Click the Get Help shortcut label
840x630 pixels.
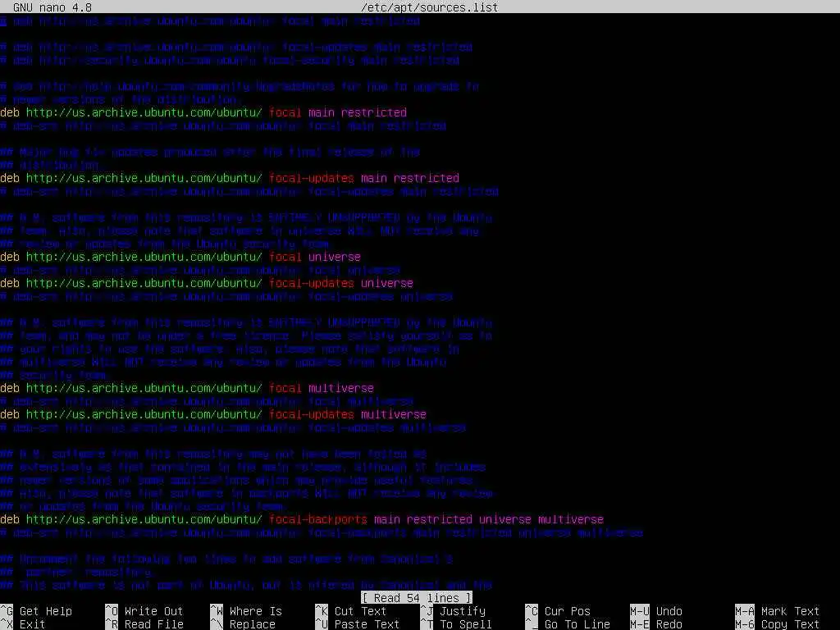(46, 611)
